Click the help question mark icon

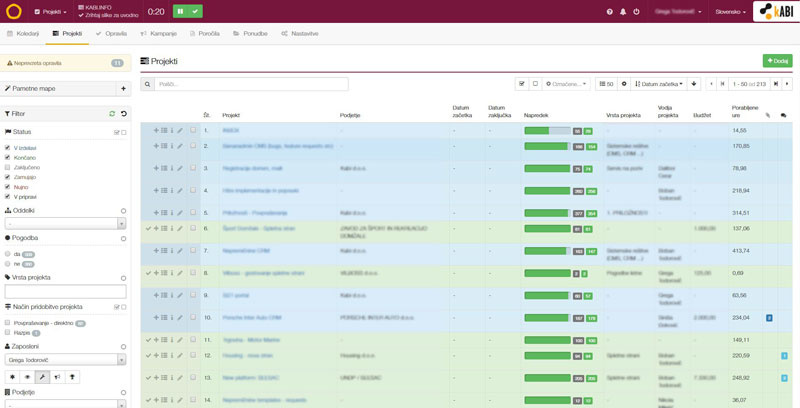tap(609, 12)
